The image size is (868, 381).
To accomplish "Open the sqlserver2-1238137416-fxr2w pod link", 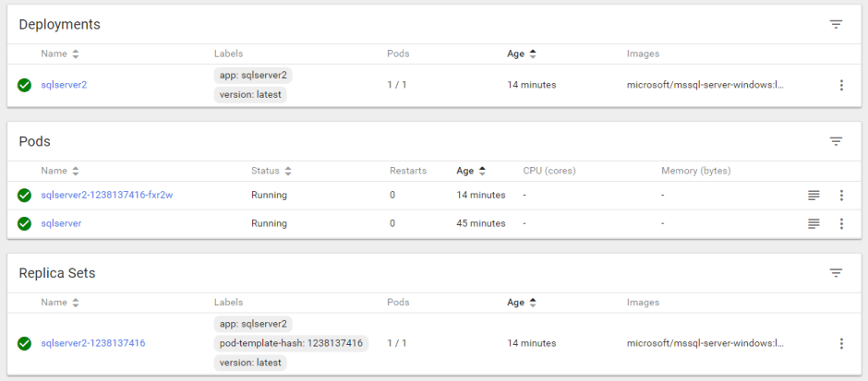I will 107,195.
